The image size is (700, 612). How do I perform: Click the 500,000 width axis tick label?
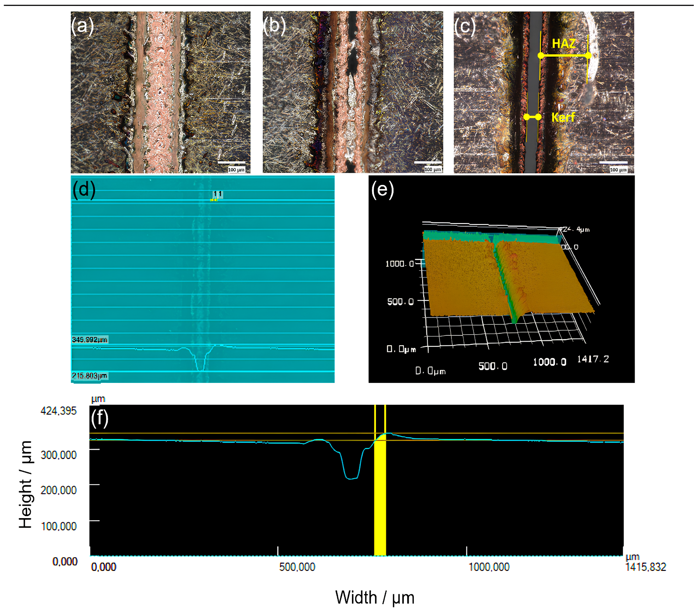(297, 567)
